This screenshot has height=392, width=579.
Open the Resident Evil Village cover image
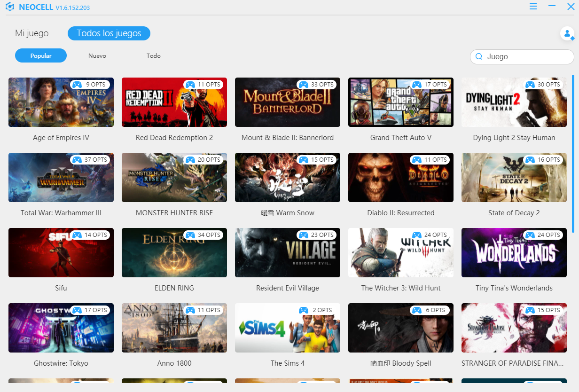[288, 253]
